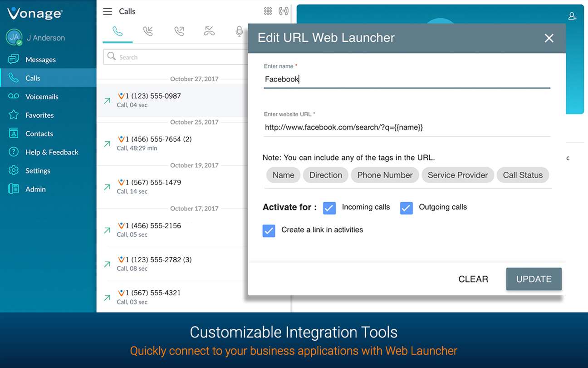Insert the Name tag chip

(x=284, y=175)
